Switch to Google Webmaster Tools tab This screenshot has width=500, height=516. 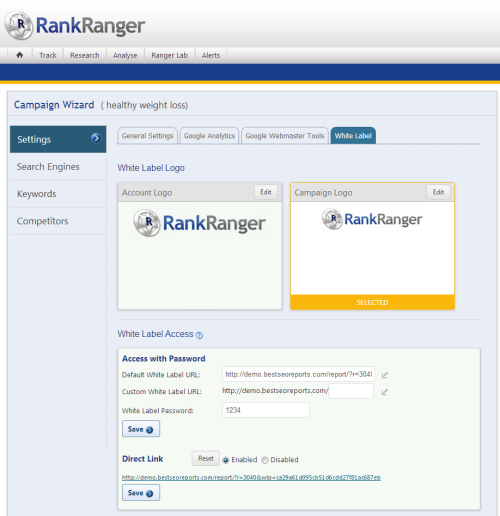point(285,136)
